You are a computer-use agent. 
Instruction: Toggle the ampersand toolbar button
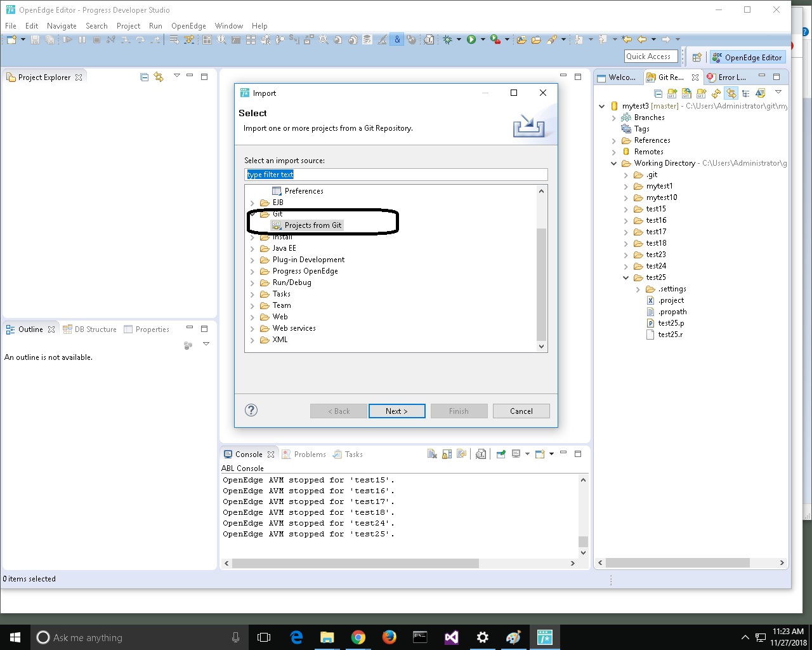coord(397,39)
